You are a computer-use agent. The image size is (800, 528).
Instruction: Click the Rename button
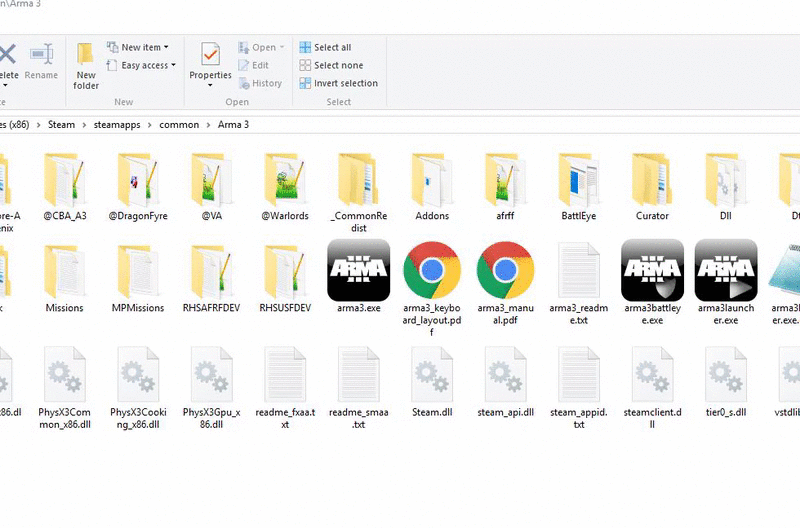41,61
